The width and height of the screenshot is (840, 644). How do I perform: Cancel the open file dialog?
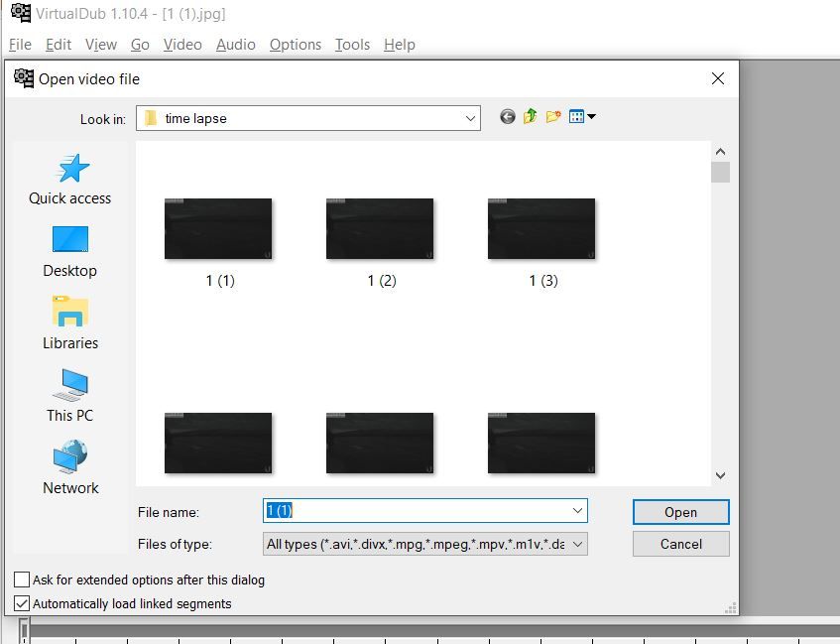(680, 544)
